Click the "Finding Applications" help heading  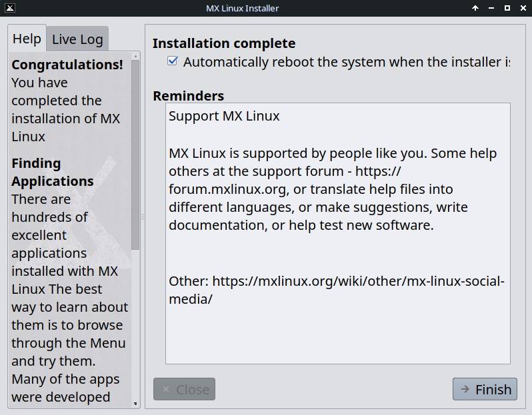point(52,172)
